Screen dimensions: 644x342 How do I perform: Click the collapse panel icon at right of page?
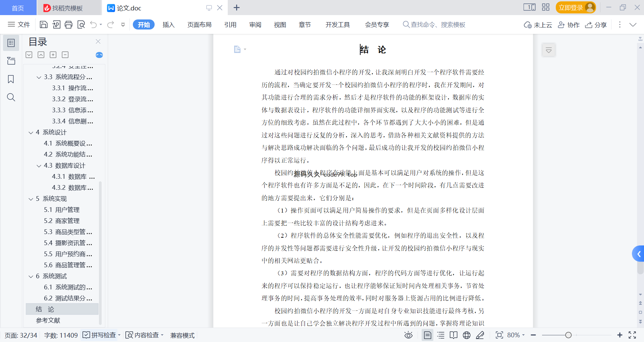pyautogui.click(x=549, y=50)
